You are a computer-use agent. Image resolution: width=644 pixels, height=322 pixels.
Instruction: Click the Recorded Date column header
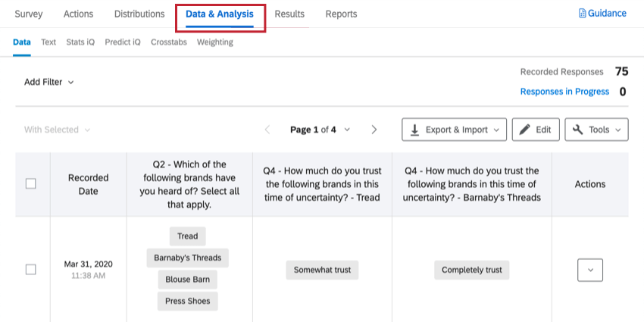coord(89,184)
